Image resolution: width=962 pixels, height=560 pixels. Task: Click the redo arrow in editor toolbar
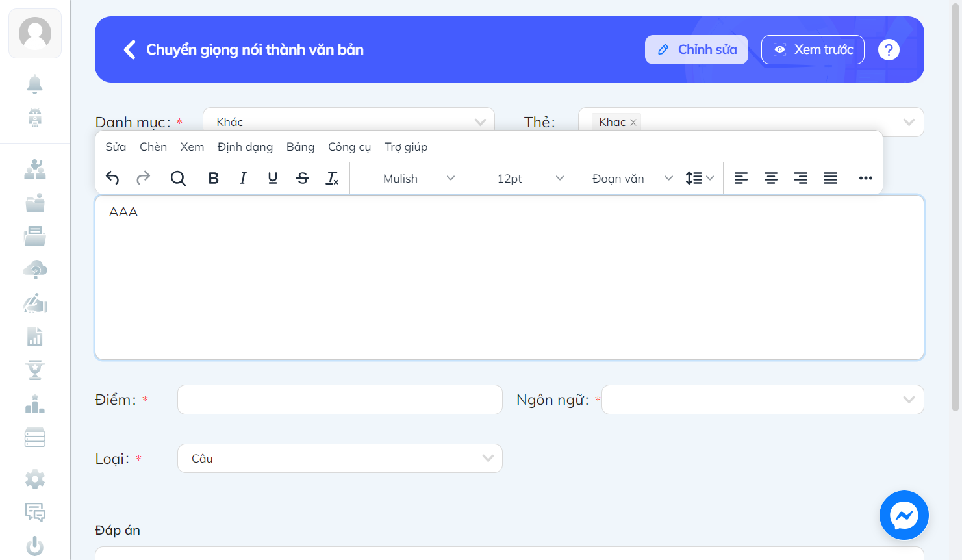[x=143, y=178]
